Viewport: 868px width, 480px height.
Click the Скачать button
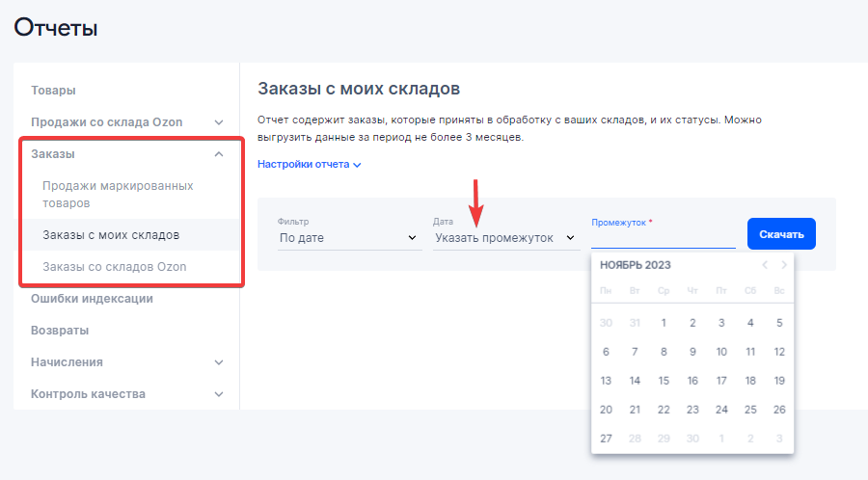click(781, 234)
